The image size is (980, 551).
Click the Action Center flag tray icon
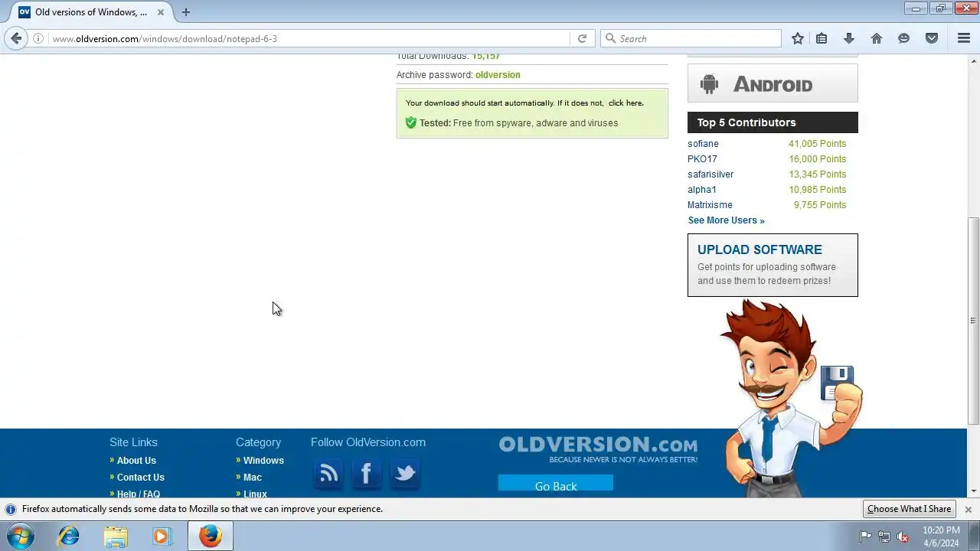point(865,536)
